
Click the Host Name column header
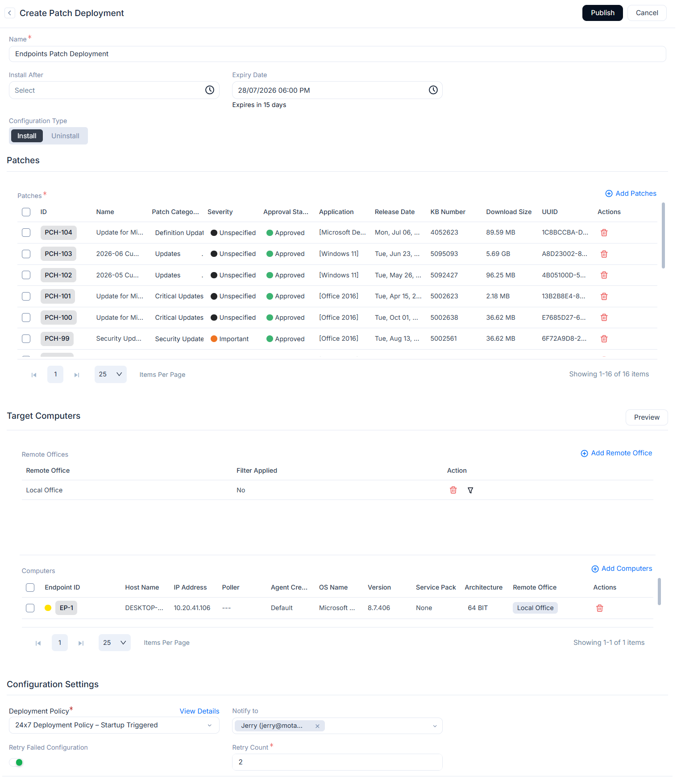tap(142, 588)
